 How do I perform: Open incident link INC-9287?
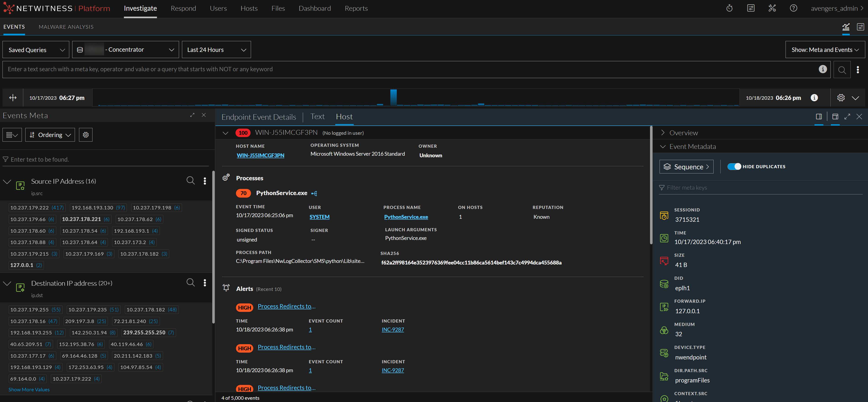point(393,330)
